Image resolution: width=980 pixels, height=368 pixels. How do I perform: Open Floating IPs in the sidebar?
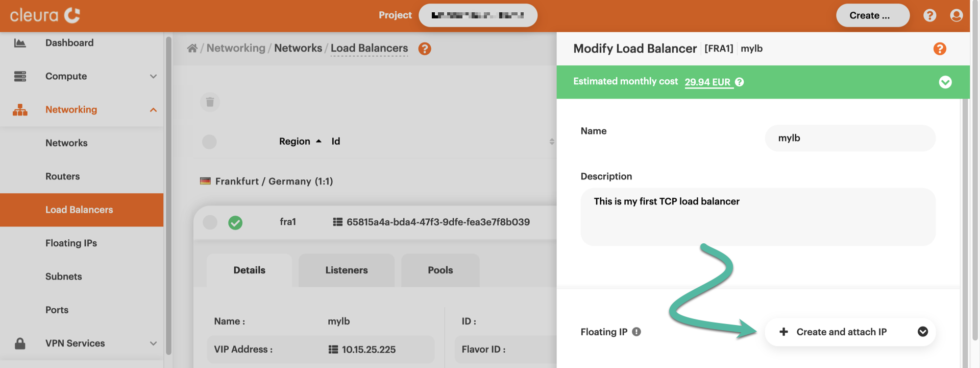click(71, 243)
